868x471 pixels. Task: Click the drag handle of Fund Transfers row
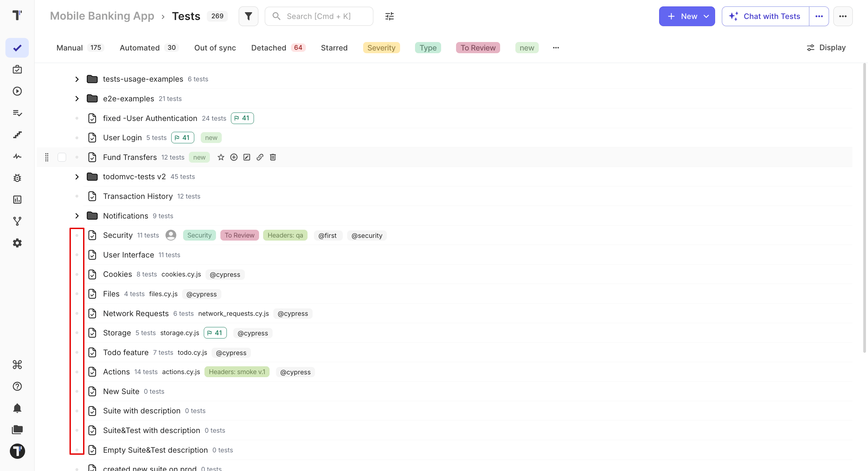tap(47, 157)
